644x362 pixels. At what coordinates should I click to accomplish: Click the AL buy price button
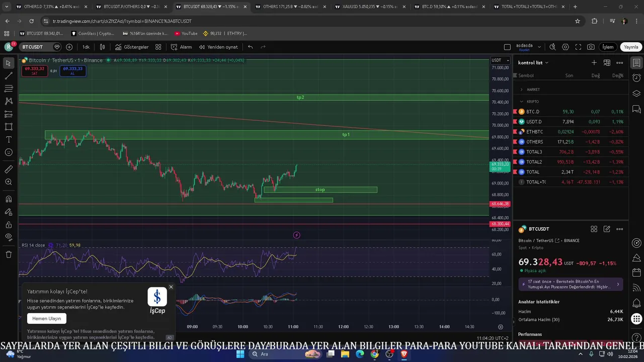[x=72, y=71]
